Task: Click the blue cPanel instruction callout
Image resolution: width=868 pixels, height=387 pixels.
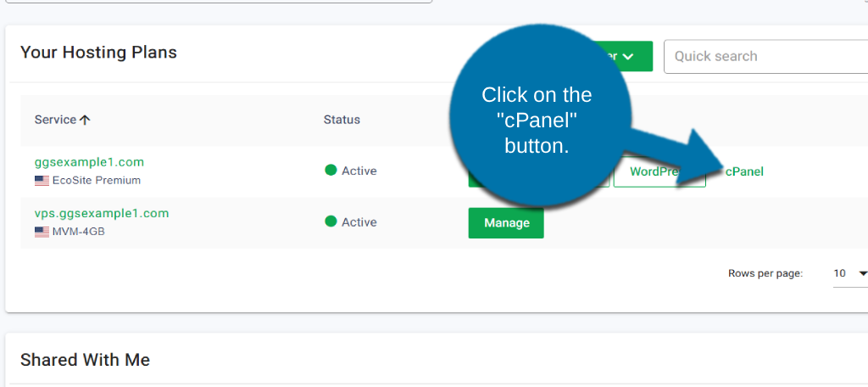Action: (x=537, y=120)
